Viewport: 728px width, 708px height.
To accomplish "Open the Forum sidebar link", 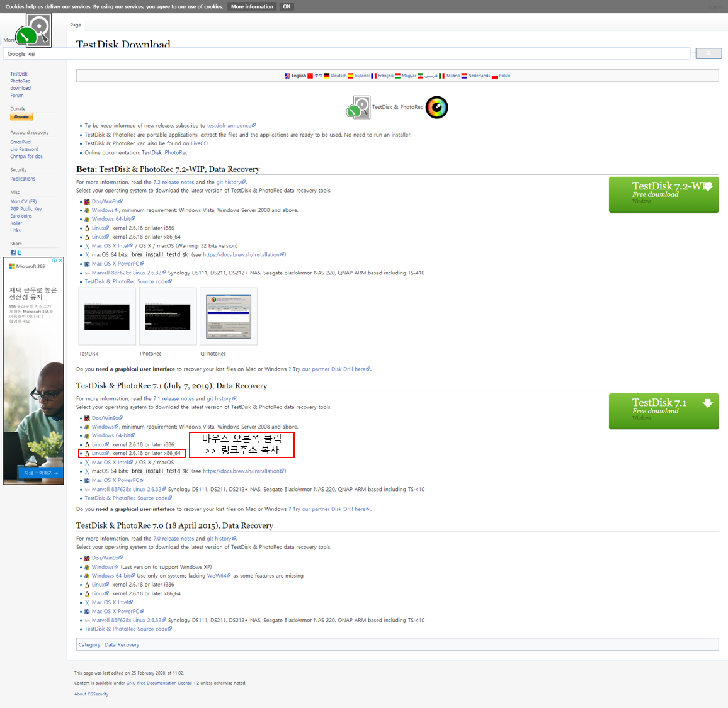I will (17, 96).
